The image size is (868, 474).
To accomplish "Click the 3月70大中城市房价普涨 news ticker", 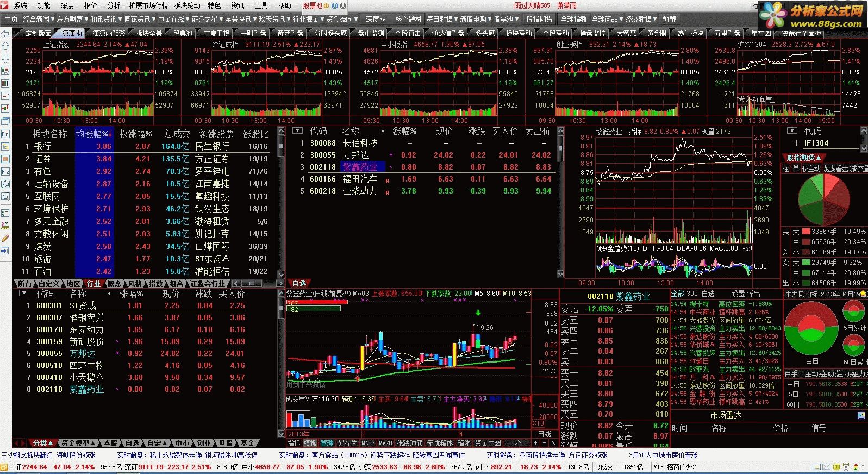I will (663, 455).
